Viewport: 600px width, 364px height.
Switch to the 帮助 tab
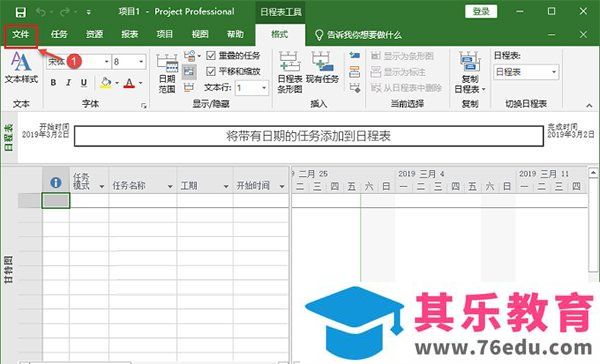pos(235,34)
